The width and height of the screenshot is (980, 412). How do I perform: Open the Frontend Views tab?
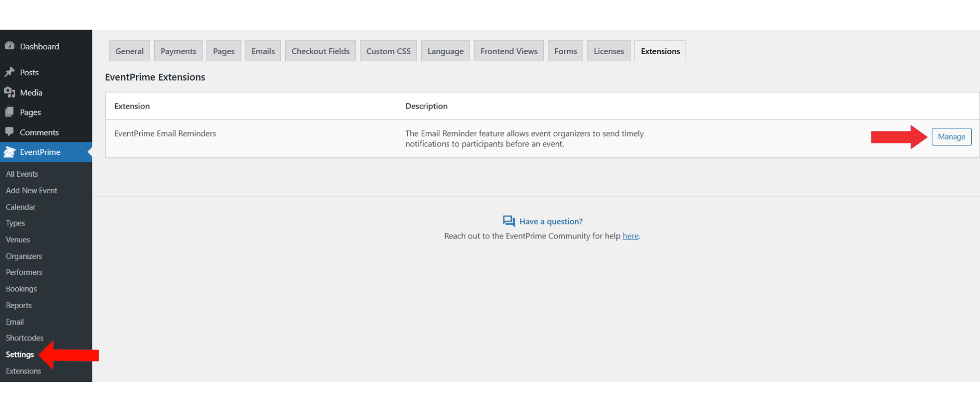click(509, 51)
